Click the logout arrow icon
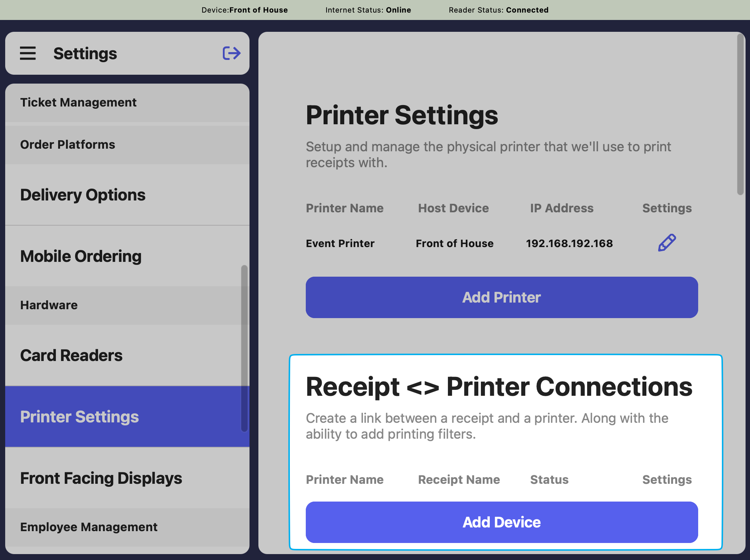 click(231, 53)
